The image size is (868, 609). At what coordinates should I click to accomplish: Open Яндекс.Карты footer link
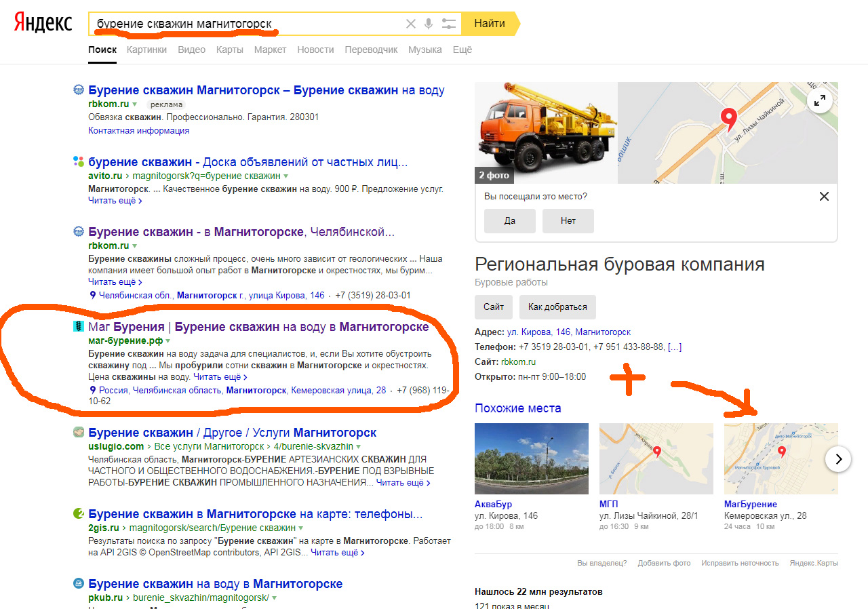pyautogui.click(x=814, y=563)
